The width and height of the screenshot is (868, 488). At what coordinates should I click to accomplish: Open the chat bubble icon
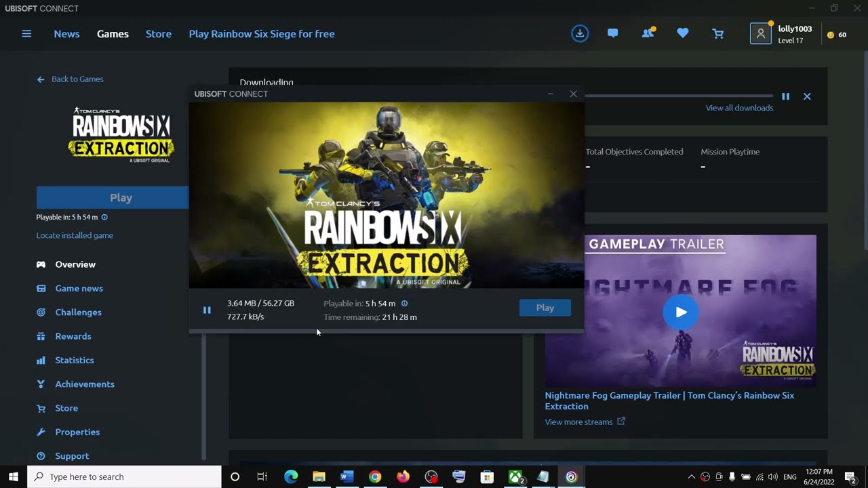point(613,33)
